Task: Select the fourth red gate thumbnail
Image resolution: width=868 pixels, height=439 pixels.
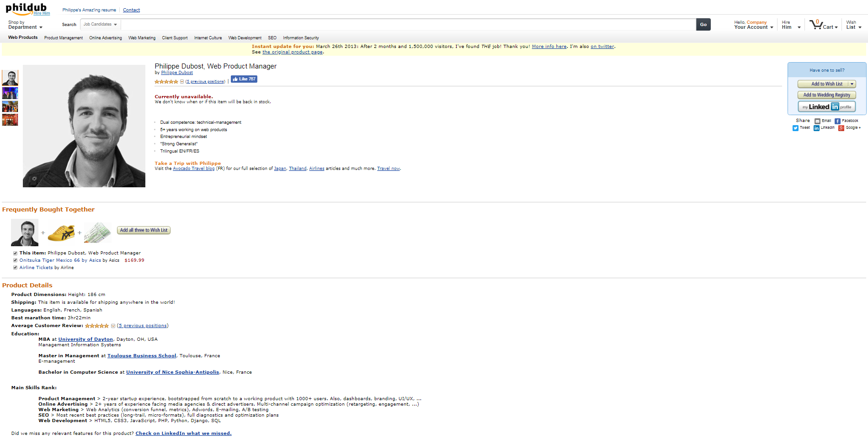Action: (10, 120)
